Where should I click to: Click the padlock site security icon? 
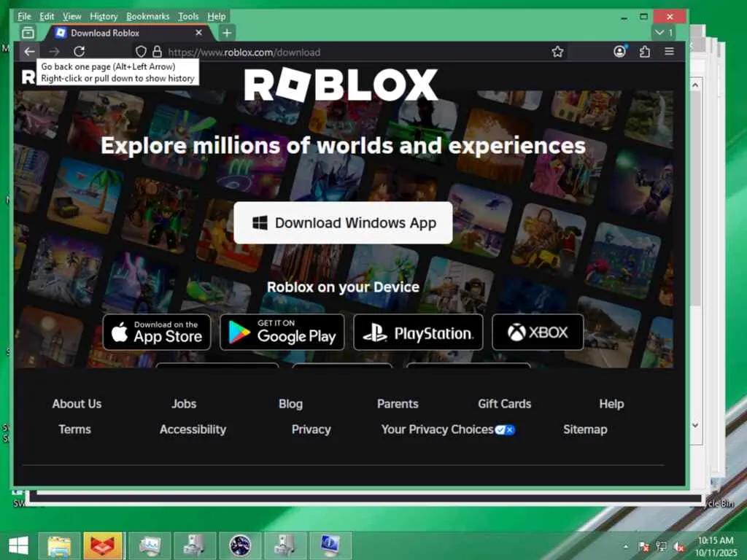[x=157, y=52]
